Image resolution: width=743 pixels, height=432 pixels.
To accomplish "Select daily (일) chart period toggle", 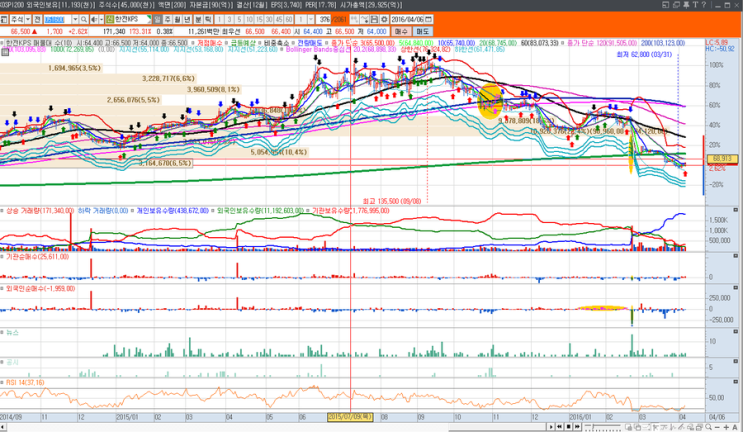I will (157, 19).
